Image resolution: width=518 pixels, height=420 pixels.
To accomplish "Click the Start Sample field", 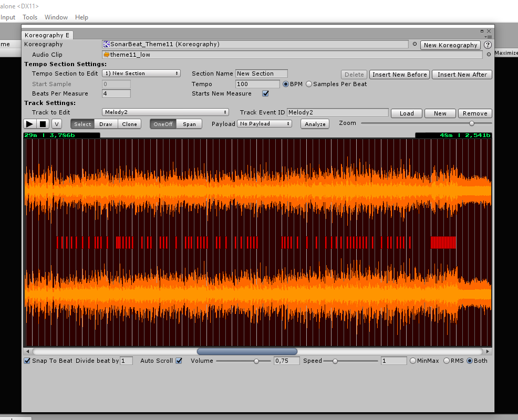I will (x=116, y=84).
